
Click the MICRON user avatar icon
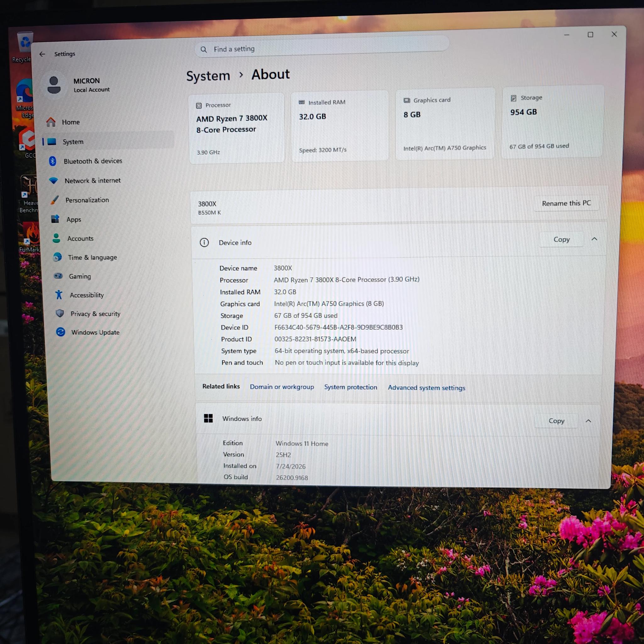[x=54, y=85]
